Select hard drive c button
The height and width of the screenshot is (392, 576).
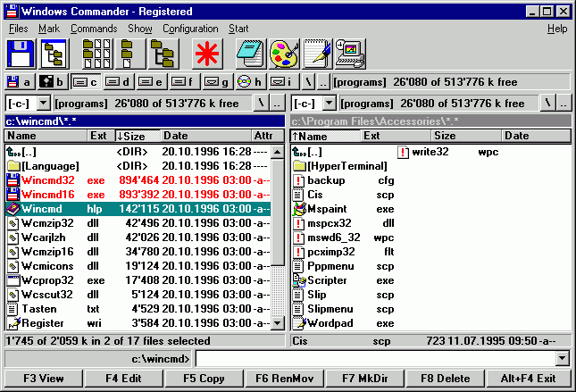(x=85, y=82)
